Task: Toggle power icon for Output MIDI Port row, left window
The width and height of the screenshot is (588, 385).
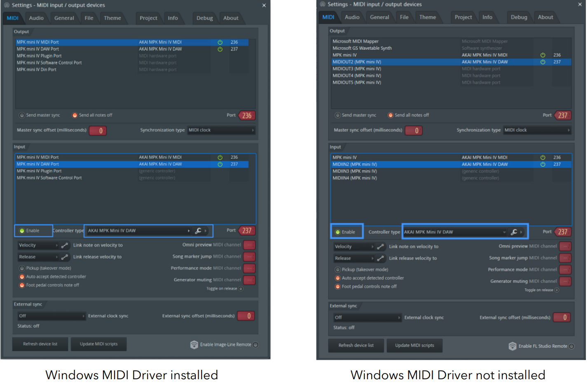Action: click(x=220, y=42)
